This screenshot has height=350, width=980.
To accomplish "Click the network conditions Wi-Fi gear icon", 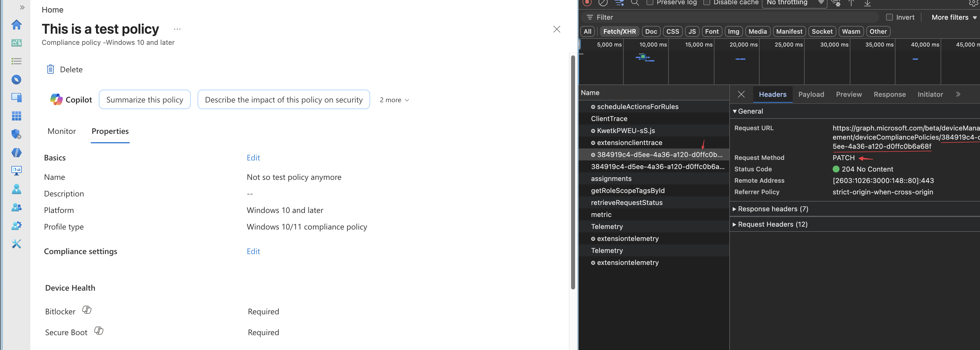I will [x=836, y=3].
